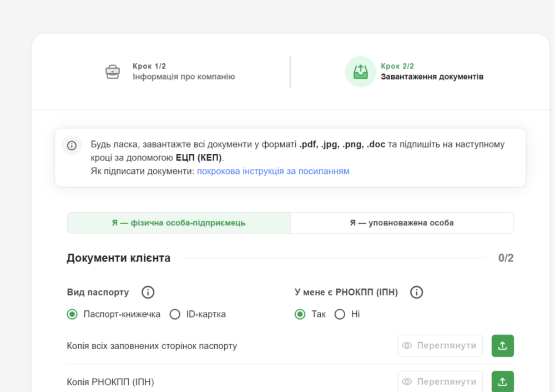Go to Крок 2/2 Завантаження документів
Viewport: 555px width, 392px height.
click(414, 72)
